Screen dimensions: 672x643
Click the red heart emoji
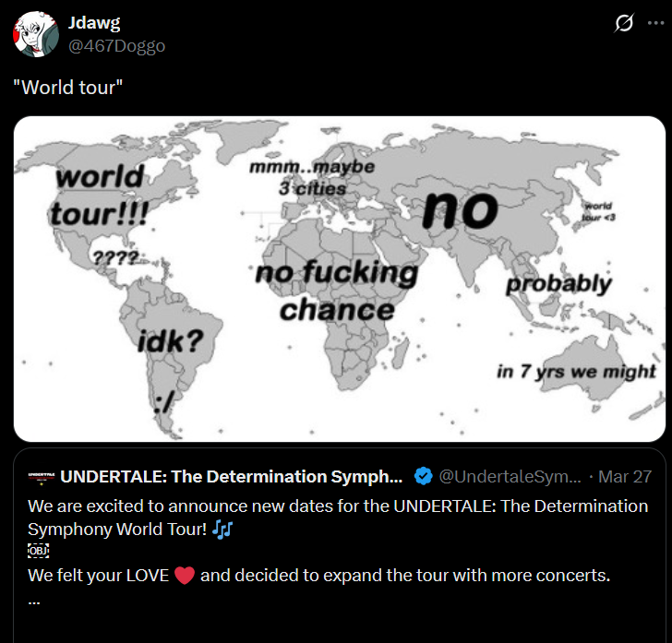pyautogui.click(x=185, y=576)
